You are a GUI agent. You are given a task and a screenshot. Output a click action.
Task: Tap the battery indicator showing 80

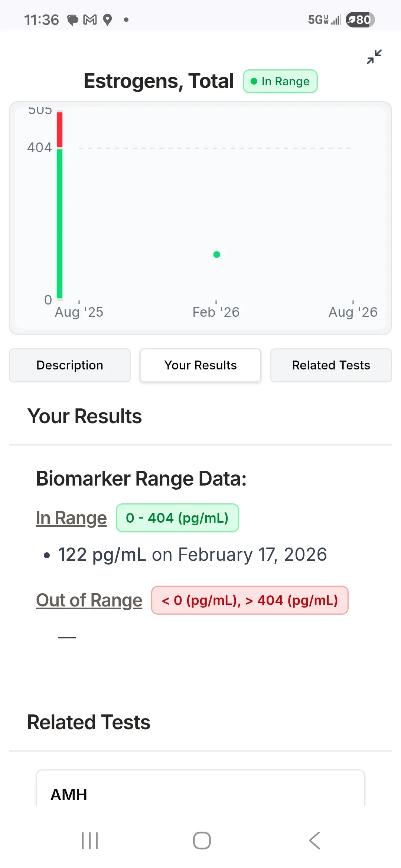point(359,20)
